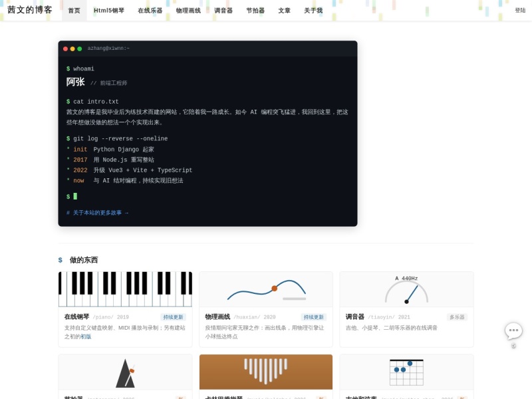
Task: Click the 登陆 login link
Action: (x=520, y=11)
